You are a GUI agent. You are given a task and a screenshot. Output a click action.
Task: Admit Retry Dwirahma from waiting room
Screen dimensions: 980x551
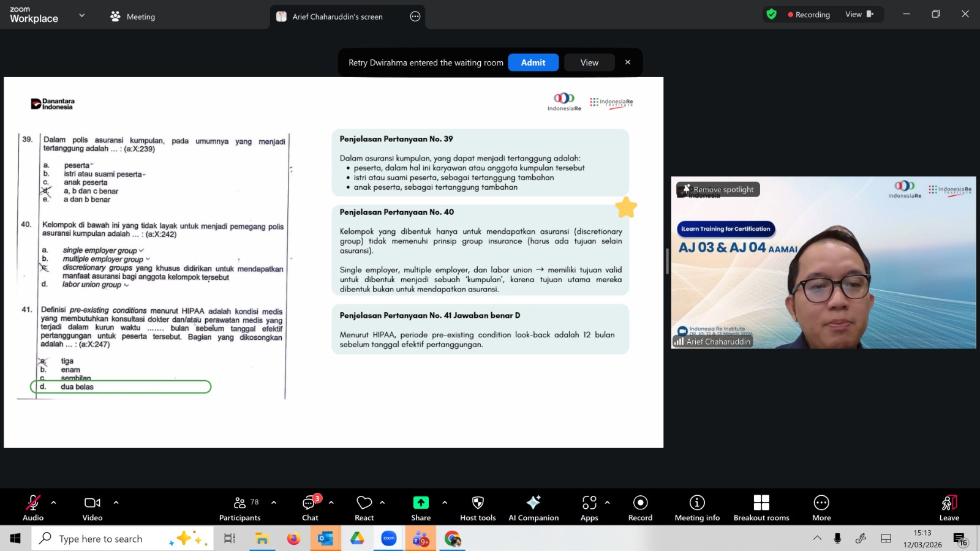pyautogui.click(x=533, y=62)
